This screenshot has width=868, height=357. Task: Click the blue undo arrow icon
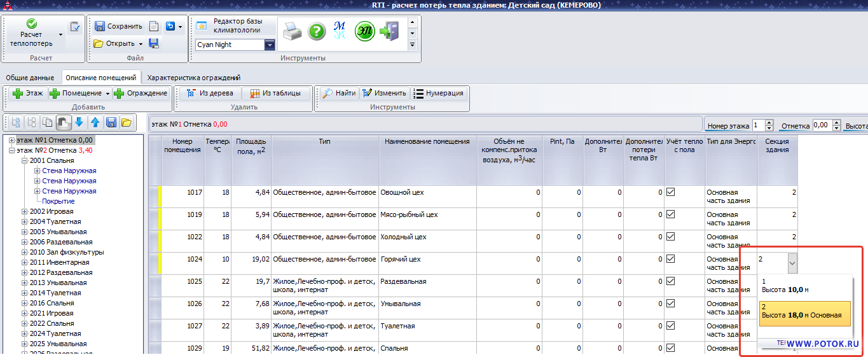[x=170, y=27]
